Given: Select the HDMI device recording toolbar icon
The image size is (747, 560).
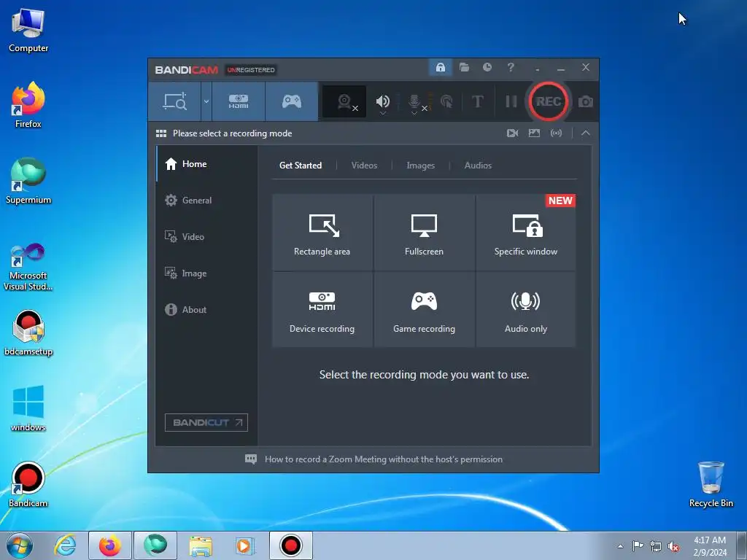Looking at the screenshot, I should coord(239,101).
